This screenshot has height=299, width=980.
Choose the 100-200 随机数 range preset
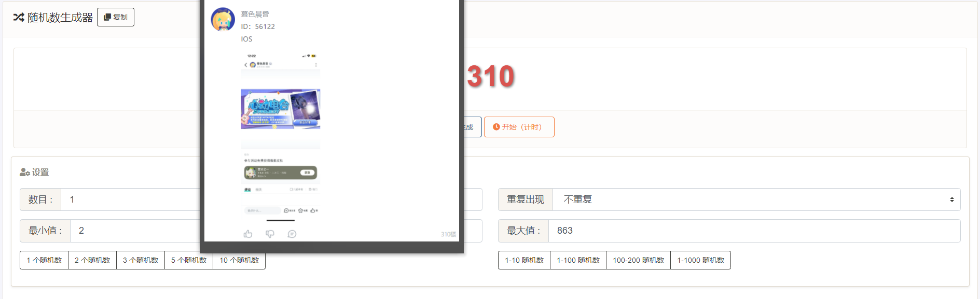[639, 260]
